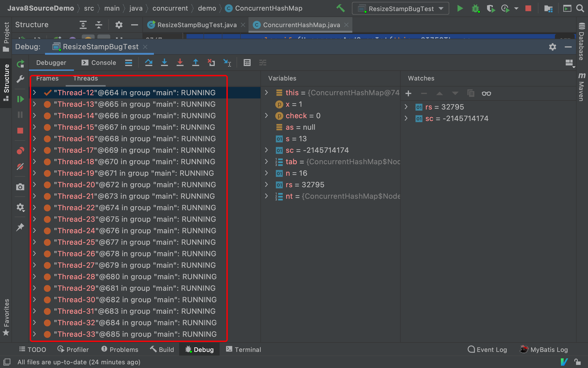Click Drop Frame icon
This screenshot has width=588, height=368.
pyautogui.click(x=211, y=63)
